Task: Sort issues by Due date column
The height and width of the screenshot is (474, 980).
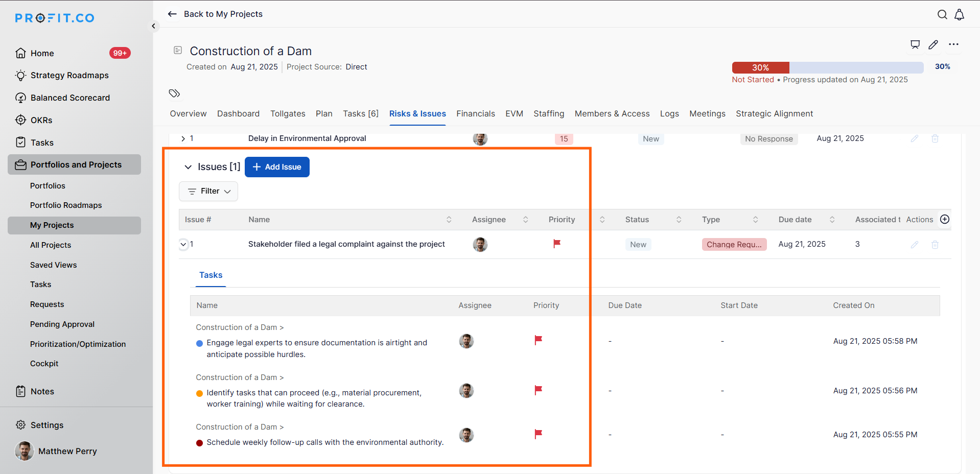Action: (832, 220)
